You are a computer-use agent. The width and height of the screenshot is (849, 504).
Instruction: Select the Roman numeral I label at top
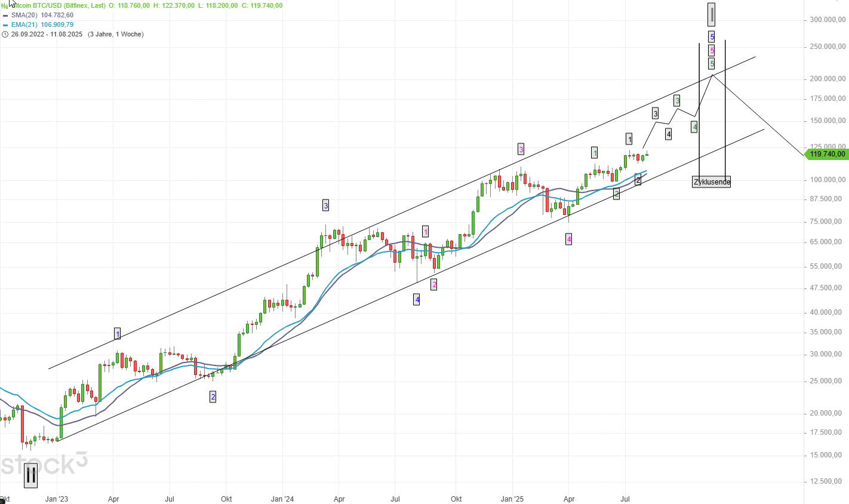(712, 14)
